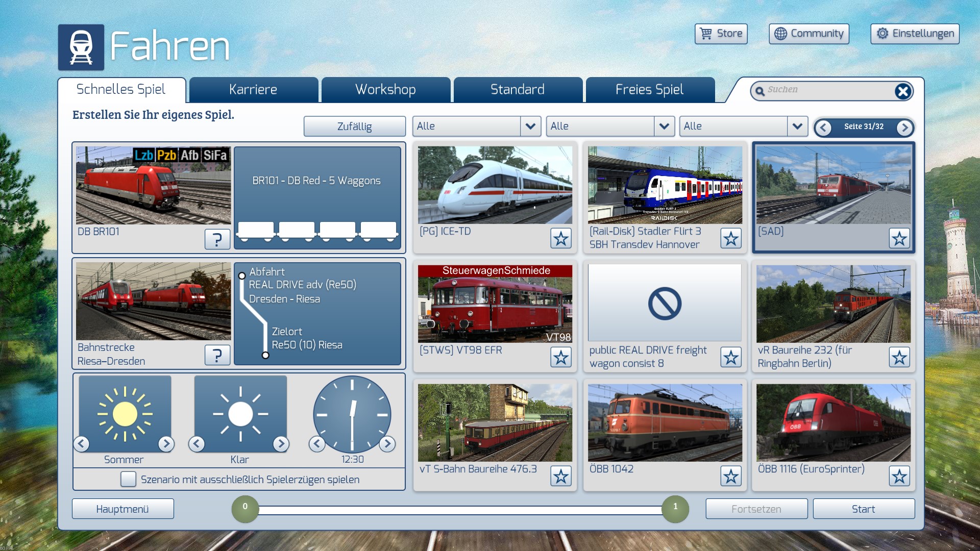980x551 pixels.
Task: Go to next page of trains
Action: 904,128
